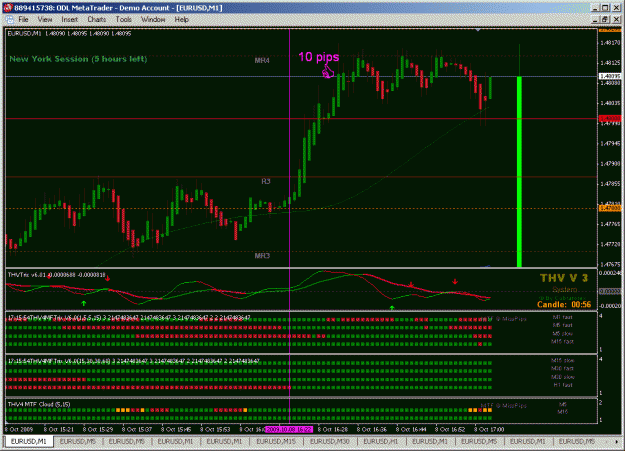625x451 pixels.
Task: Click the orange 1.47800 price label on axis
Action: [x=610, y=208]
